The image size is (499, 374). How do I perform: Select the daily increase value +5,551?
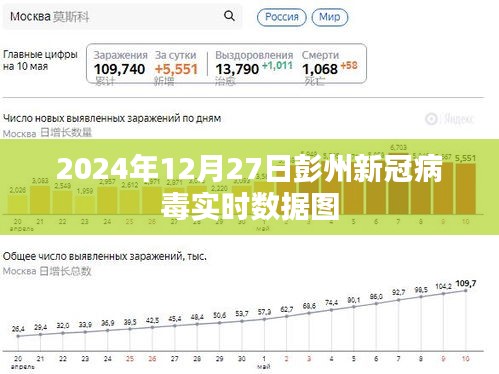point(176,69)
